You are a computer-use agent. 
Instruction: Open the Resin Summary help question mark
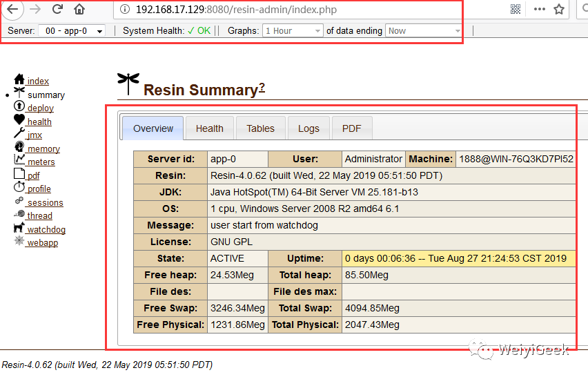[262, 88]
